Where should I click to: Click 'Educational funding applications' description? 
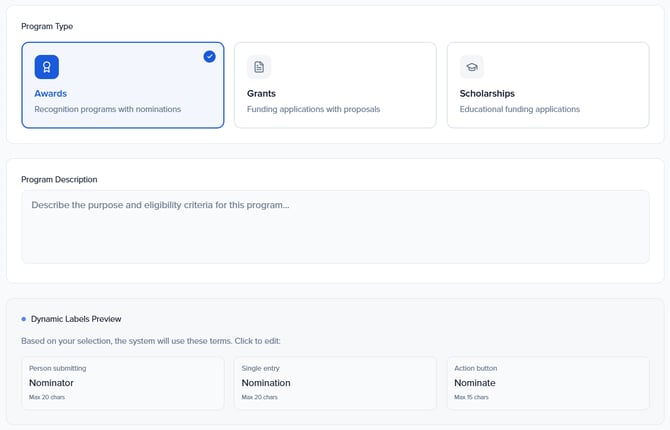(x=519, y=109)
